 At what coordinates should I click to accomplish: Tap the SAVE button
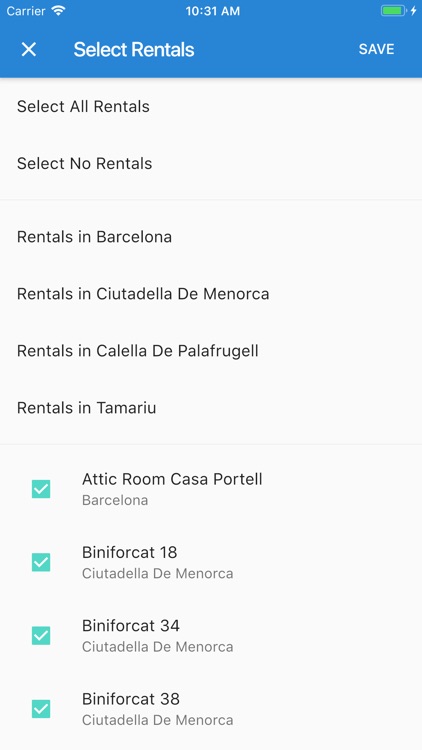[377, 49]
